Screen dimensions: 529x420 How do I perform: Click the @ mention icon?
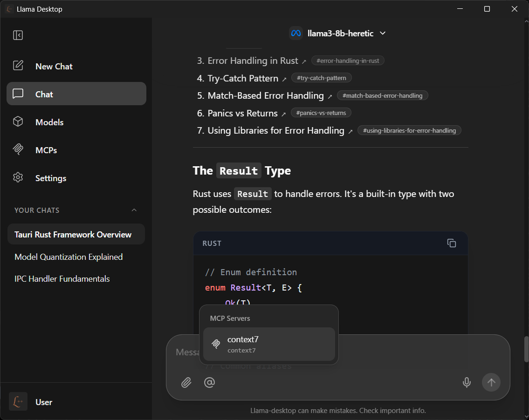tap(210, 382)
